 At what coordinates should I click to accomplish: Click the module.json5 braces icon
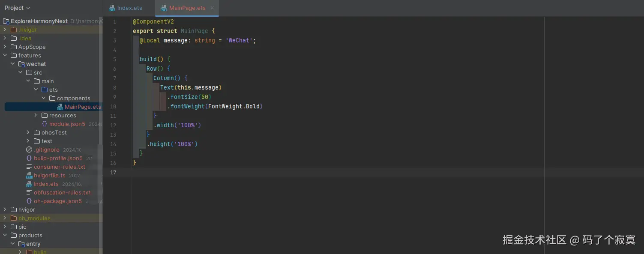click(x=45, y=124)
